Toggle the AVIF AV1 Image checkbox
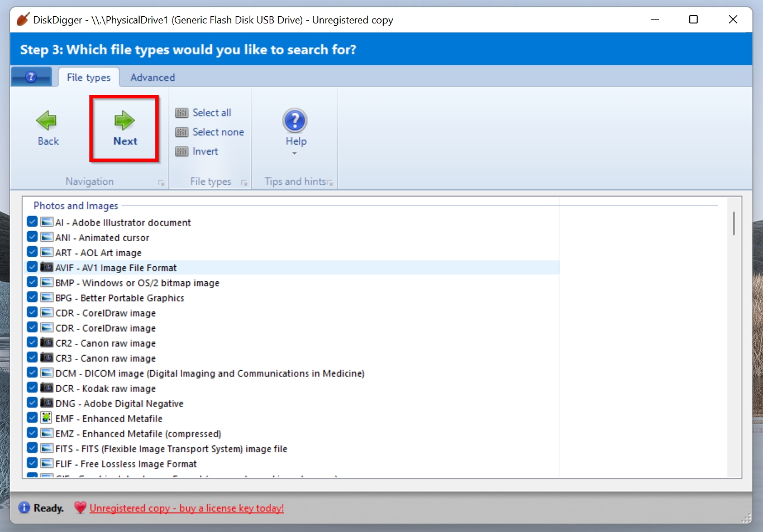This screenshot has height=532, width=763. point(32,267)
